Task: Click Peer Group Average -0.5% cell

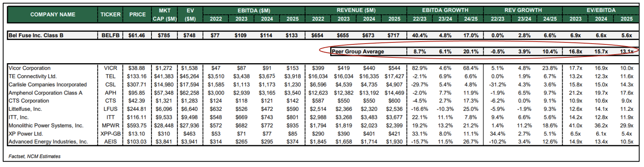Action: coord(498,52)
